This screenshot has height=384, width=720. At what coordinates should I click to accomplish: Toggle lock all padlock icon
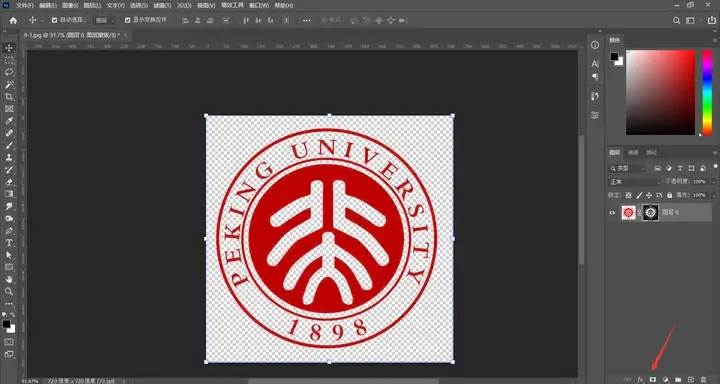point(669,195)
